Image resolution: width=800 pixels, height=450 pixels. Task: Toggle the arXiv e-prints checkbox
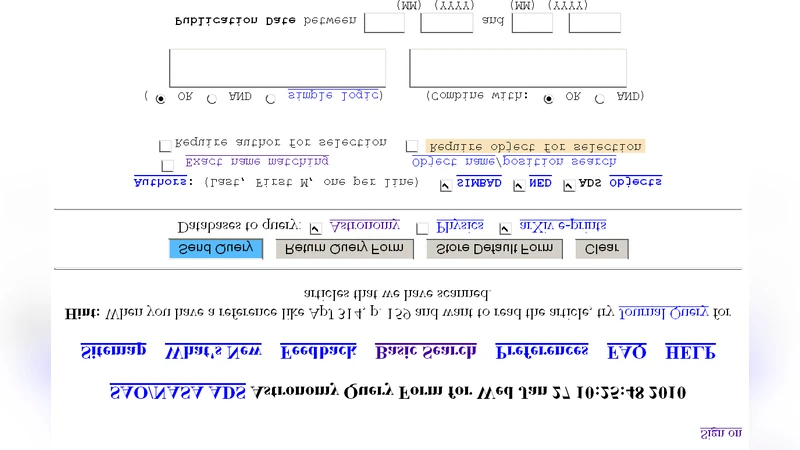[505, 228]
